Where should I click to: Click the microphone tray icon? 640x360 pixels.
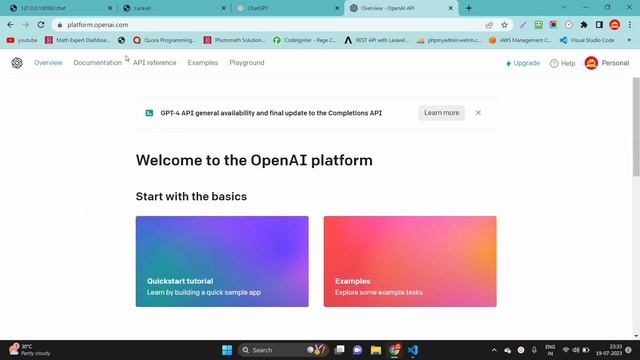tap(534, 350)
